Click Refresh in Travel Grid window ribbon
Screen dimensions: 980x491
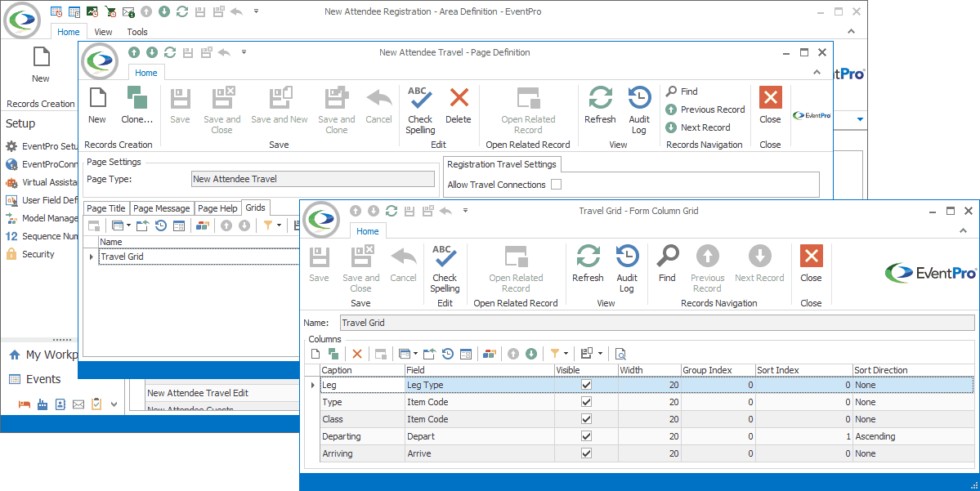[x=588, y=264]
